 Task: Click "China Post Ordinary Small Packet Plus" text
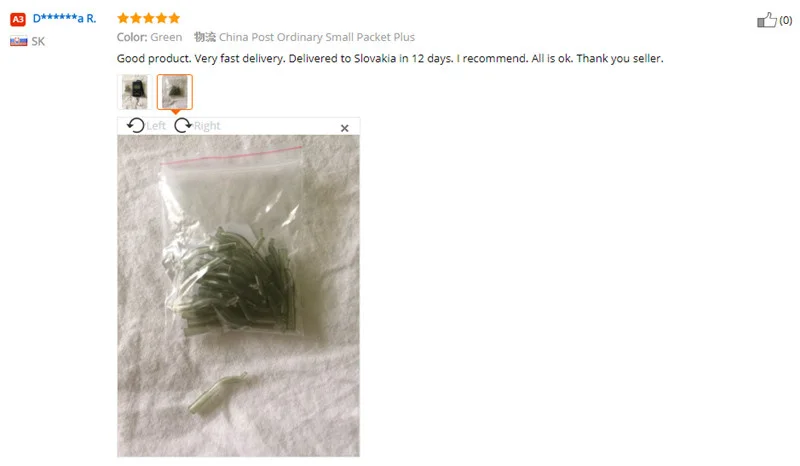coord(317,37)
